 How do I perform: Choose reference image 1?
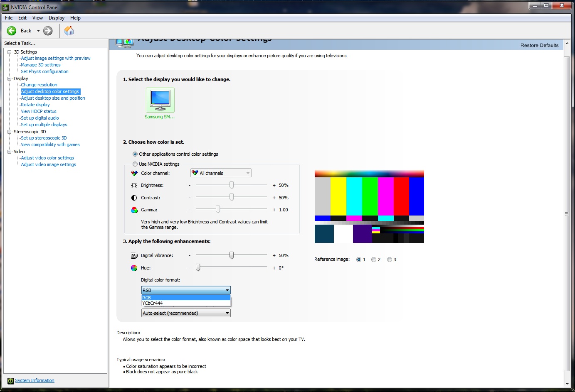point(359,260)
